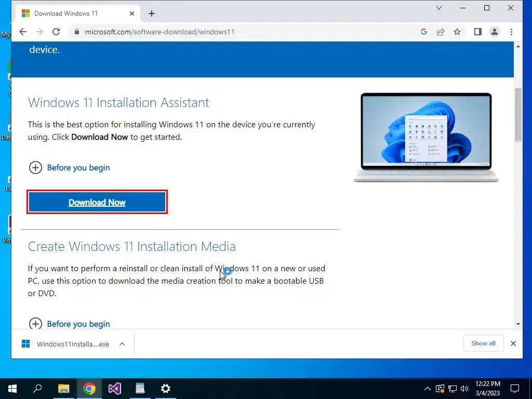
Task: Open the Chrome side panel icon
Action: click(478, 32)
